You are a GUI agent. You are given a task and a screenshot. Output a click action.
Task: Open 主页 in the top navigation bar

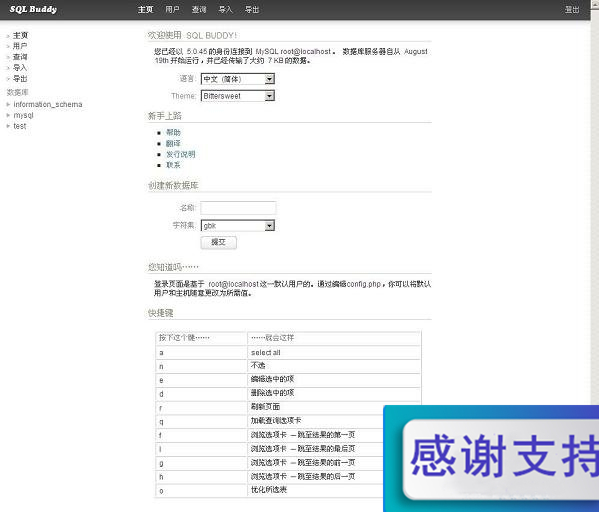click(146, 10)
